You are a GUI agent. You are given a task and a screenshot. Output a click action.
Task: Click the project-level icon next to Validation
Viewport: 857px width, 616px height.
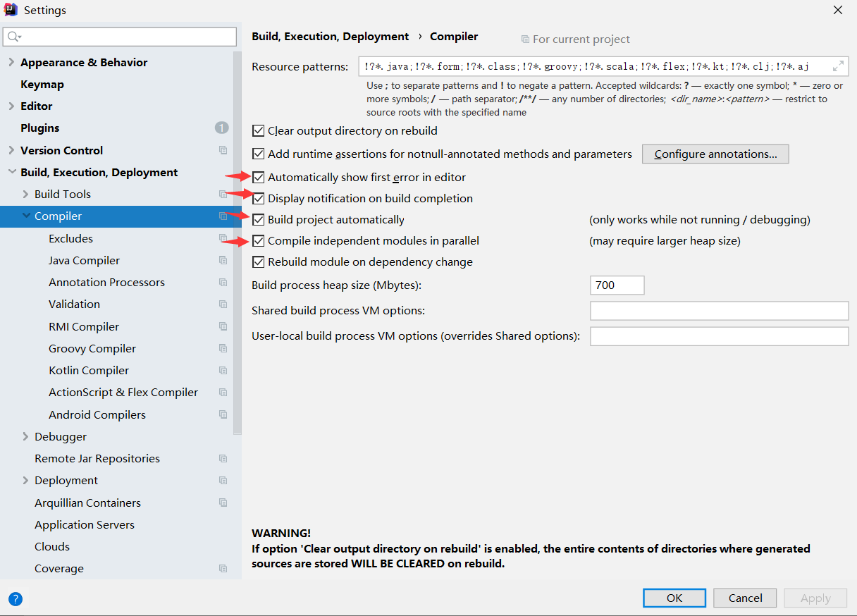(x=223, y=304)
